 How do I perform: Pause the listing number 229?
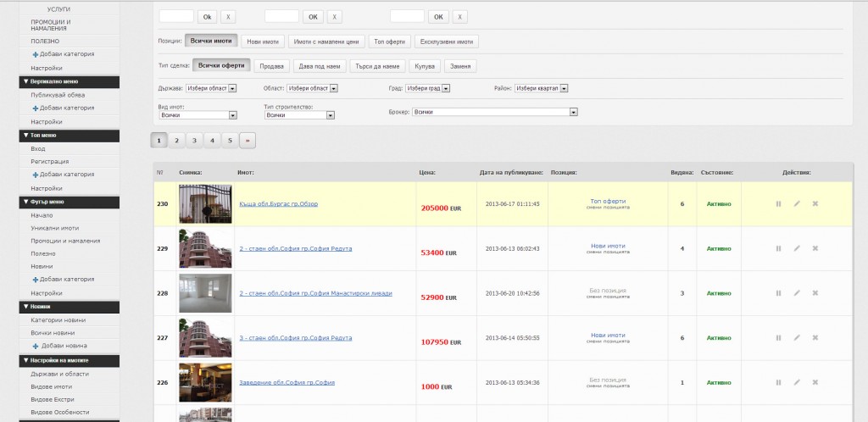point(778,248)
